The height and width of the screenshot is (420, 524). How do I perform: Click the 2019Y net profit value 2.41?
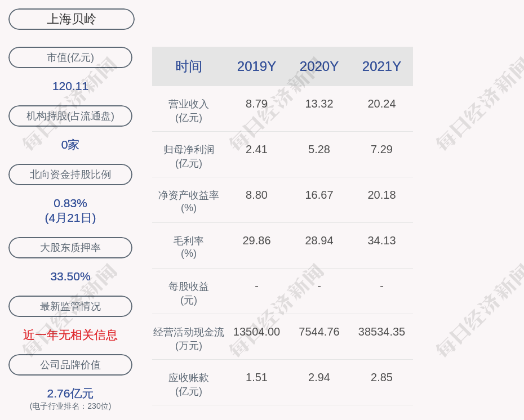[256, 149]
